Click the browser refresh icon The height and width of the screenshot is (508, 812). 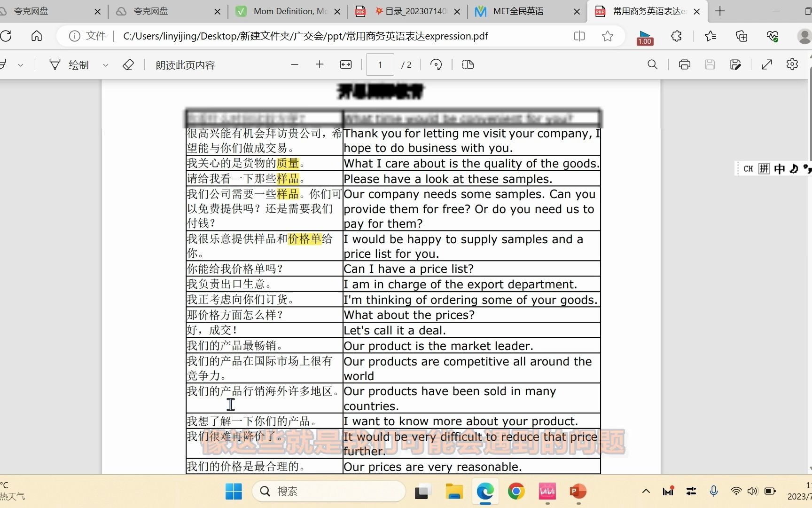(6, 36)
